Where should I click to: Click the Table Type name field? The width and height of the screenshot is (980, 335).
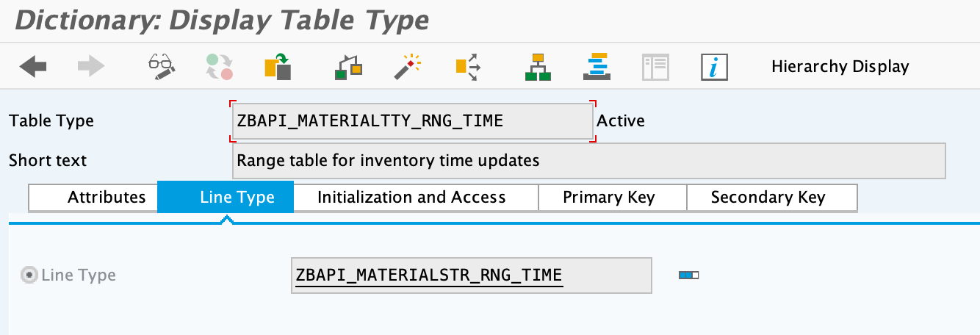tap(412, 121)
